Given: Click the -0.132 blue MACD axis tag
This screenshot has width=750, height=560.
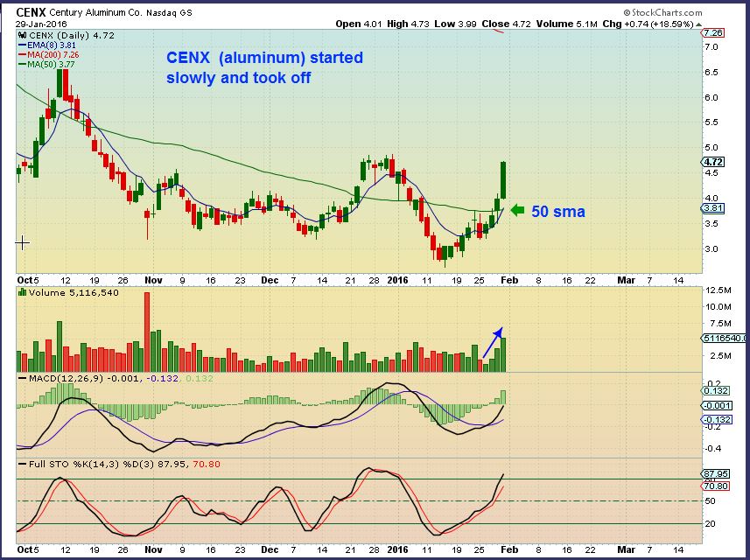Looking at the screenshot, I should [x=717, y=419].
